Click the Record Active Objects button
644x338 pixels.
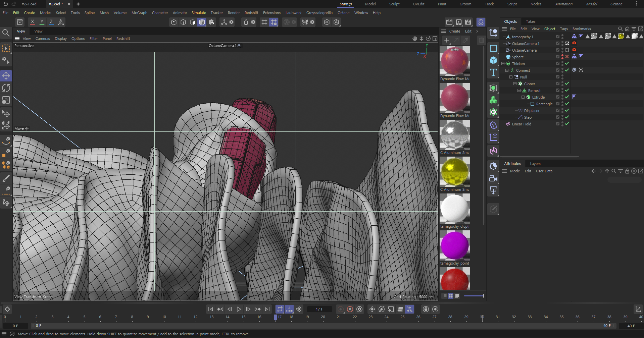tap(341, 309)
